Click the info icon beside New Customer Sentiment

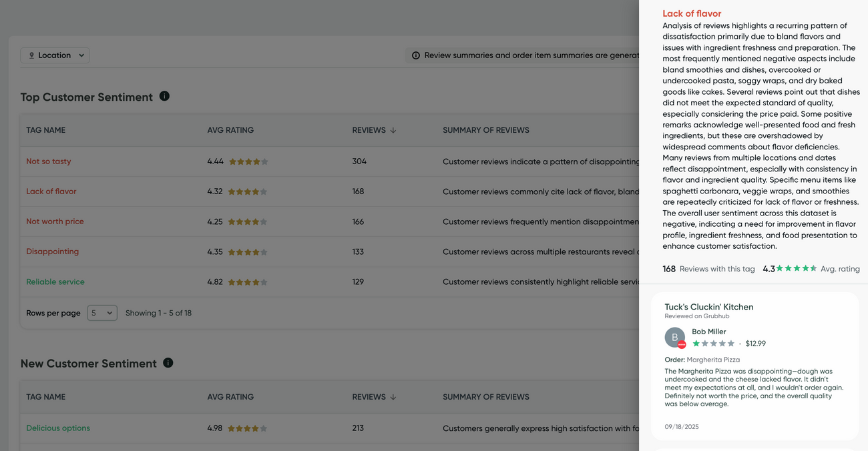point(168,363)
